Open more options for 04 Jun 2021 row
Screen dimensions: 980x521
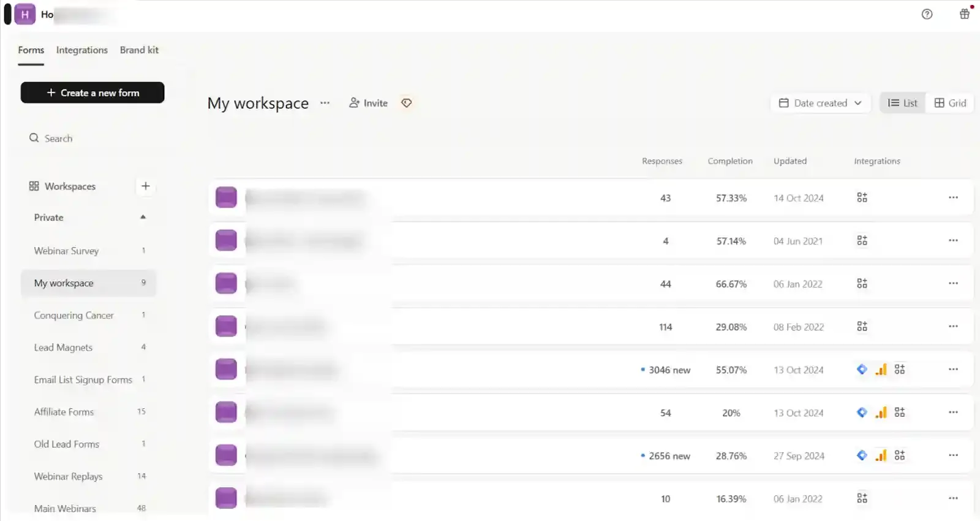(x=953, y=240)
